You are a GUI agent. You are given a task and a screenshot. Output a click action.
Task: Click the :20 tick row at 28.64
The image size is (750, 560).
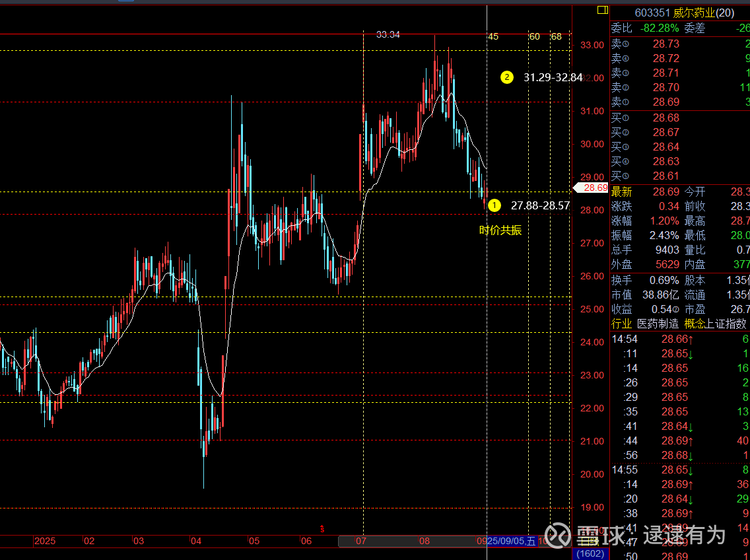pos(681,499)
